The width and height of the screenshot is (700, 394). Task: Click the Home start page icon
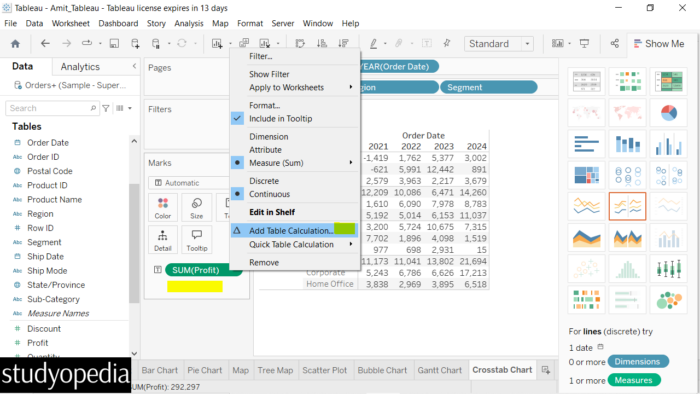tap(15, 44)
